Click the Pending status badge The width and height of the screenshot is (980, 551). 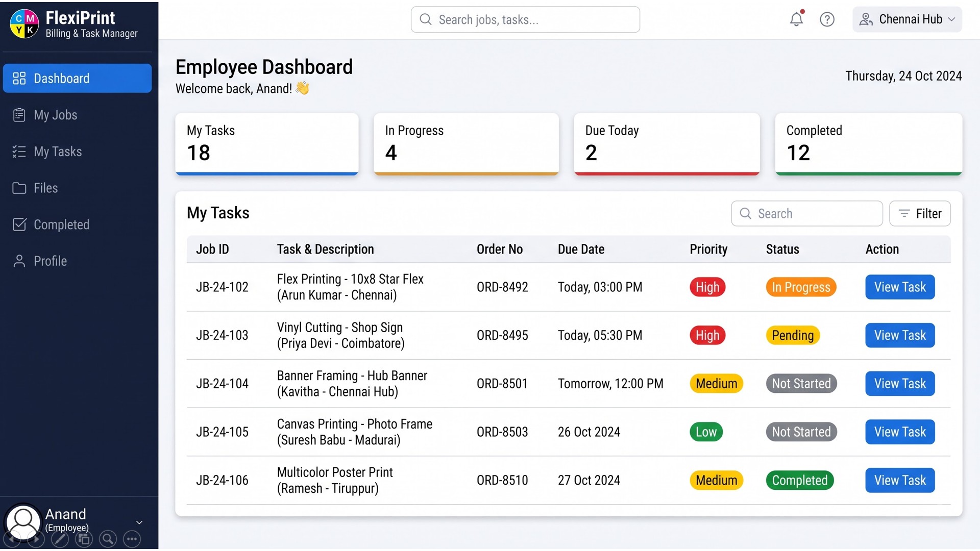793,335
